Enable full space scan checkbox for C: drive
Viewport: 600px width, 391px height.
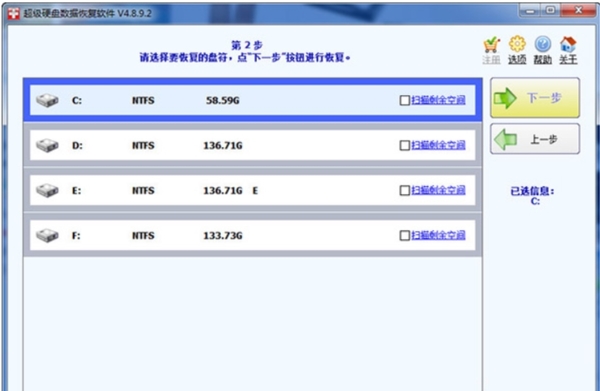pos(404,101)
